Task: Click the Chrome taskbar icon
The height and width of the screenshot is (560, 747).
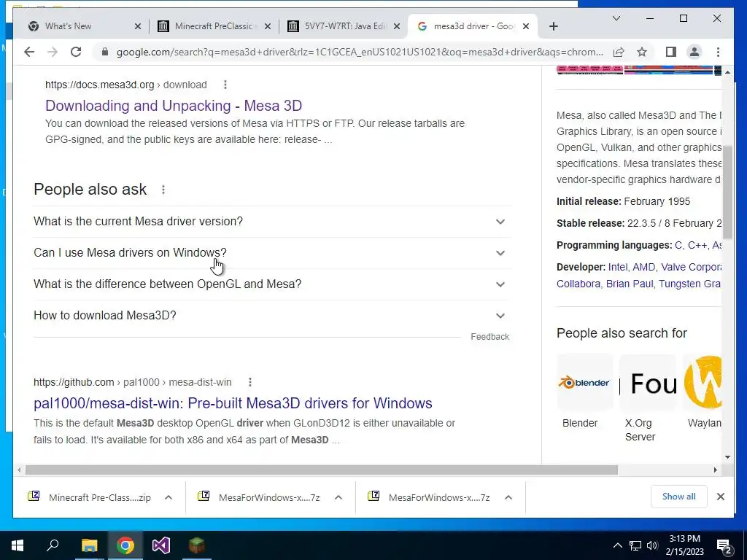Action: [x=125, y=545]
